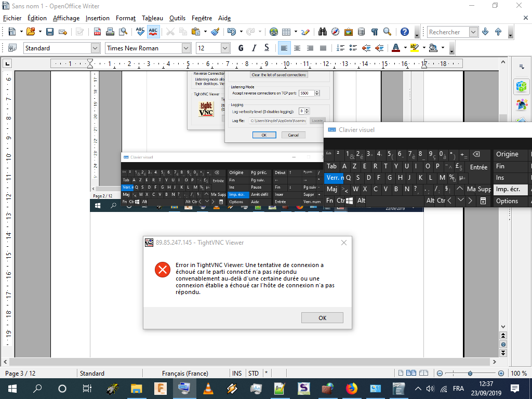
Task: Open OpenOffice Help question mark icon
Action: [x=404, y=32]
